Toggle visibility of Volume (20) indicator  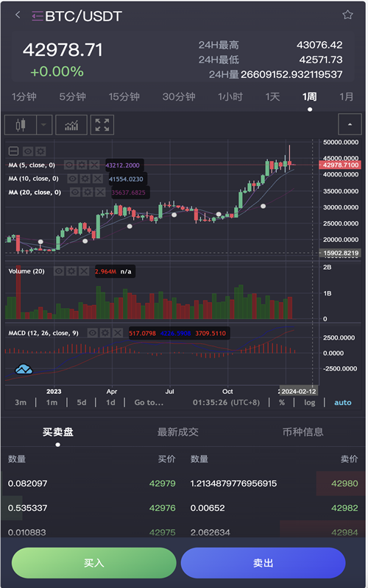59,271
